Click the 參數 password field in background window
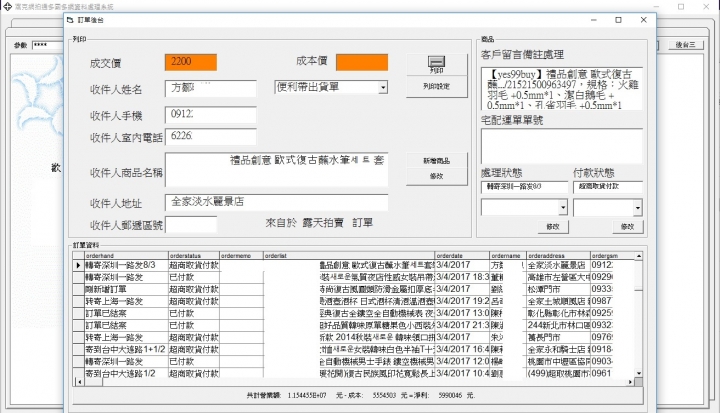The width and height of the screenshot is (720, 413). pos(48,45)
